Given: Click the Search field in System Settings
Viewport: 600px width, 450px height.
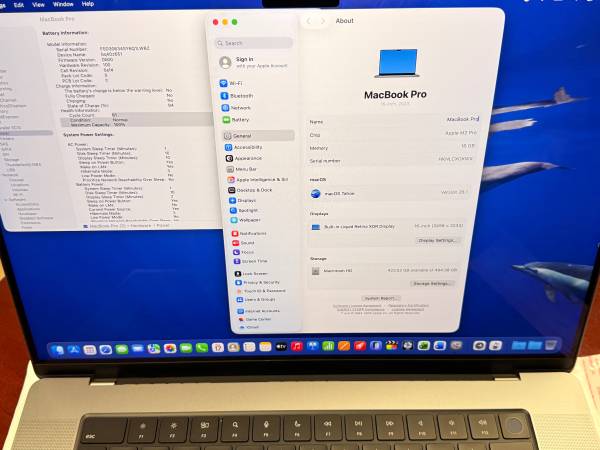Looking at the screenshot, I should [x=257, y=43].
